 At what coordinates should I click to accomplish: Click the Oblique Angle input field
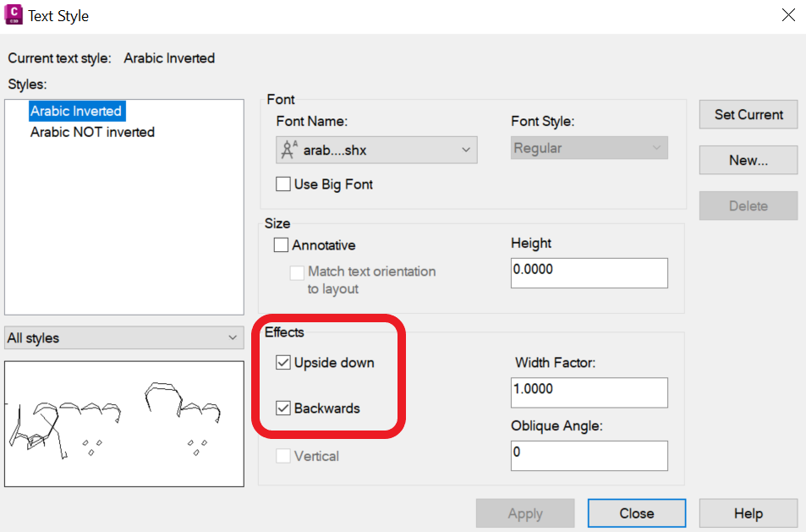point(589,456)
